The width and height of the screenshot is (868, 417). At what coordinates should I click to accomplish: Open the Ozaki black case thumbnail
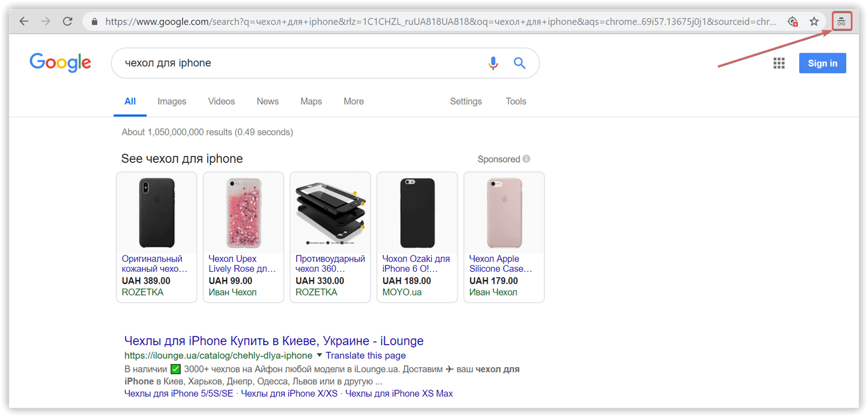[x=417, y=213]
